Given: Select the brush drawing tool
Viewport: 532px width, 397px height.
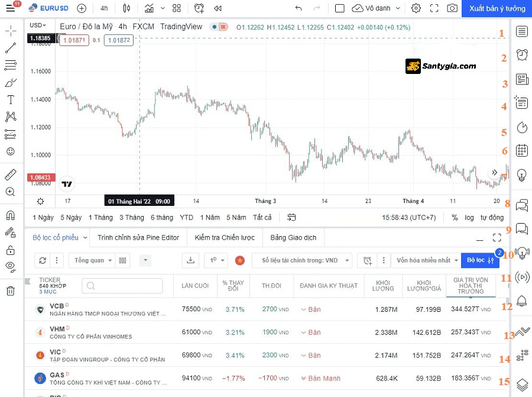Looking at the screenshot, I should click(x=11, y=82).
